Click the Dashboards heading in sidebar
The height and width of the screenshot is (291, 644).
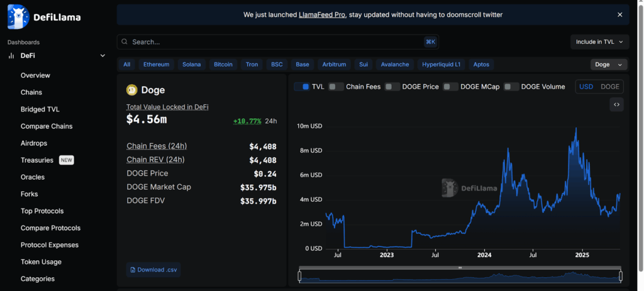(x=23, y=42)
